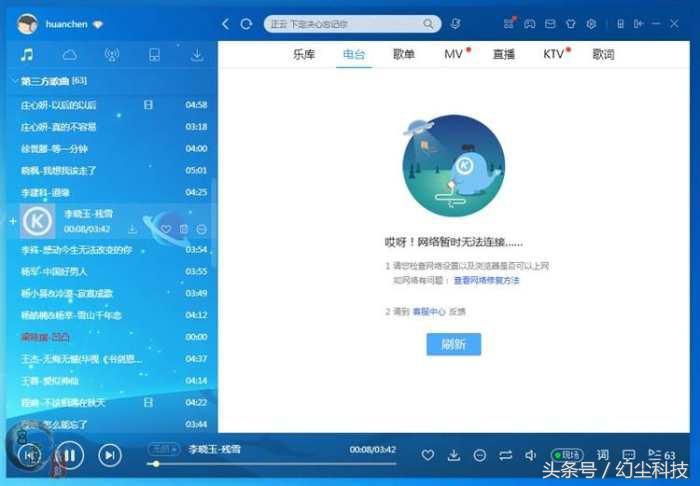Go to the previous track
Image resolution: width=700 pixels, height=486 pixels.
point(30,455)
